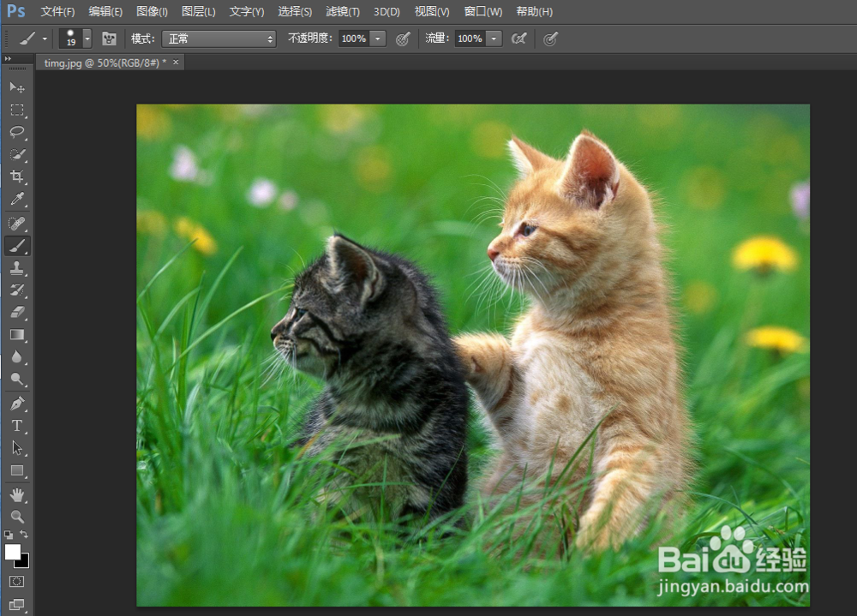Open the tool preset picker arrow

(45, 39)
